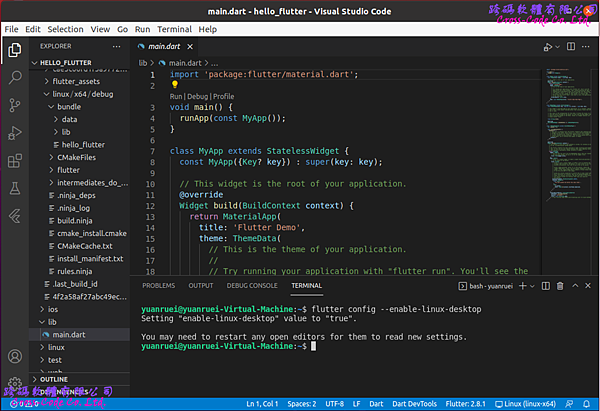The image size is (600, 411).
Task: Open the Extensions view
Action: tap(15, 160)
